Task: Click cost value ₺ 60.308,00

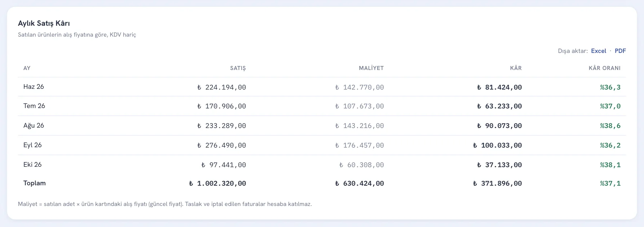Action: tap(362, 165)
